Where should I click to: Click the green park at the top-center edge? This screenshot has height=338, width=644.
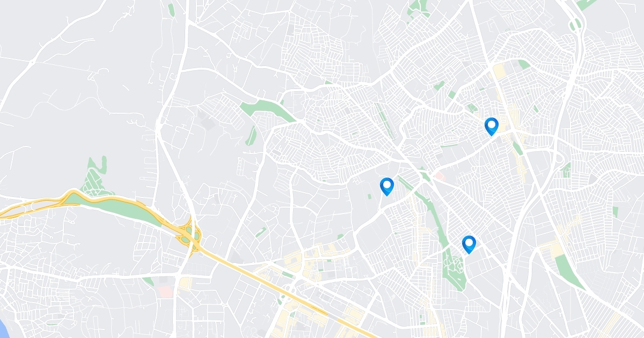[x=415, y=8]
